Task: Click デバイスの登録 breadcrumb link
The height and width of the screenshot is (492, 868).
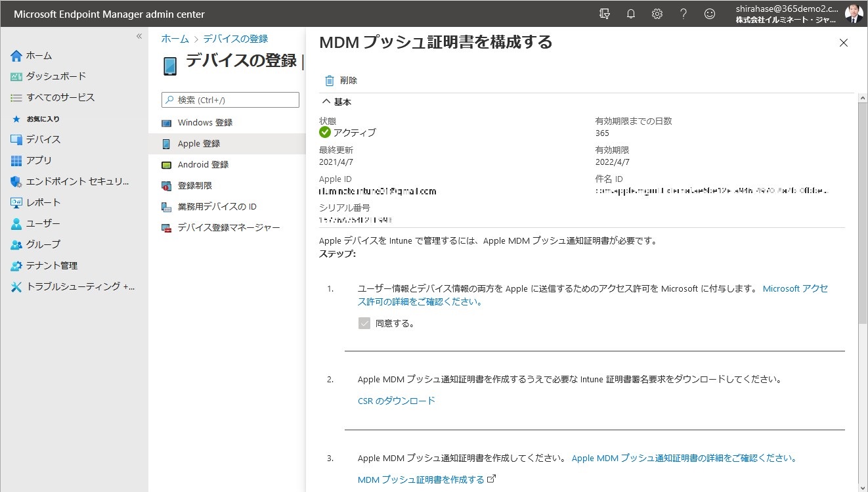Action: coord(236,39)
